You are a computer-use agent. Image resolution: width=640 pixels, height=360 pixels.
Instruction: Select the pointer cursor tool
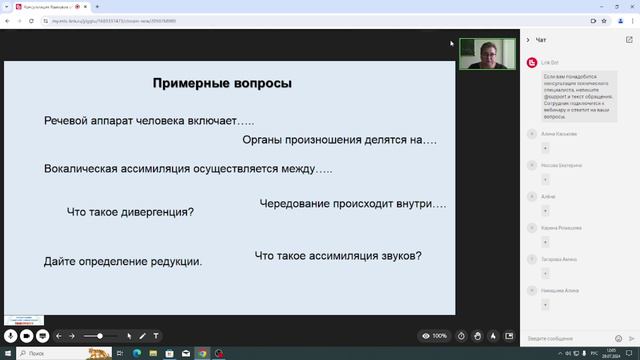click(x=129, y=336)
